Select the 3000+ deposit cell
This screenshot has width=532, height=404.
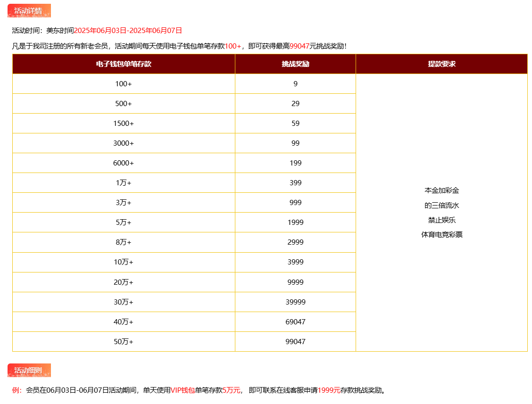click(x=124, y=143)
